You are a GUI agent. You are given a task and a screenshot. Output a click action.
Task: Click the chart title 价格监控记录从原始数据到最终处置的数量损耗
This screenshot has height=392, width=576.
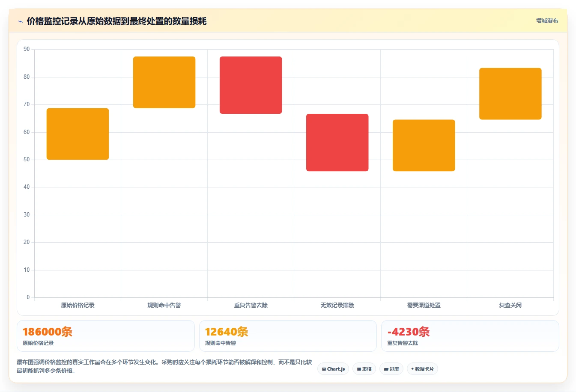pyautogui.click(x=116, y=21)
